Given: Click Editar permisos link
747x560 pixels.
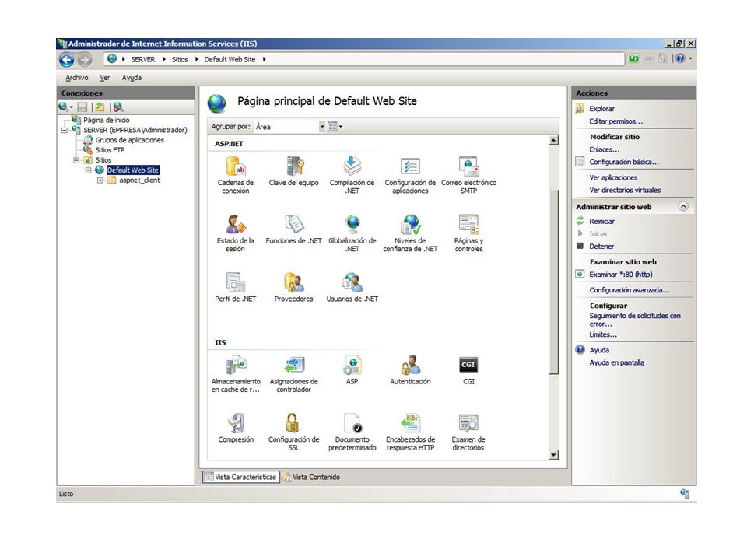Looking at the screenshot, I should [616, 121].
